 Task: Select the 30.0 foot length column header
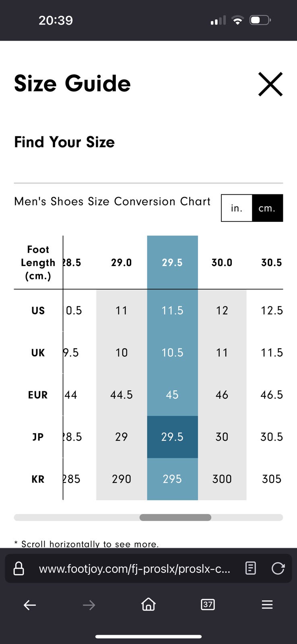click(x=222, y=263)
